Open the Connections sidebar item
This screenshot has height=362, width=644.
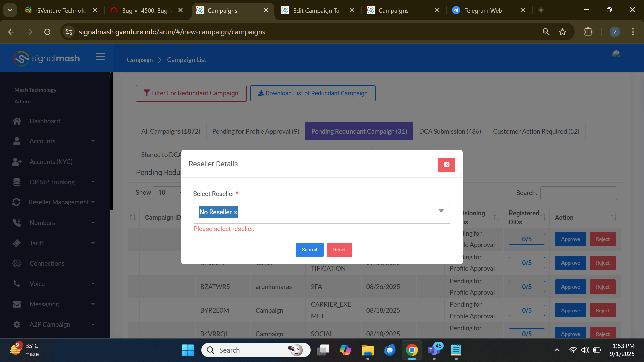point(47,263)
